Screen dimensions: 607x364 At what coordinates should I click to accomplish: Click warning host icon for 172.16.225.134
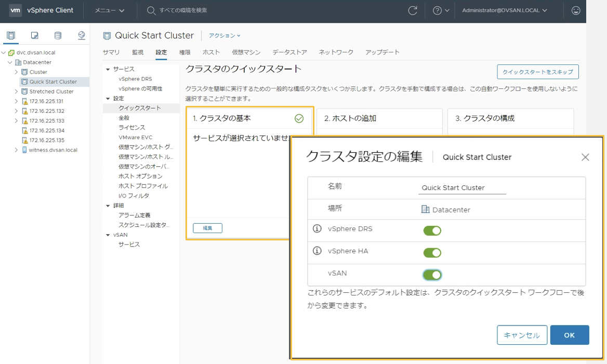(x=24, y=131)
